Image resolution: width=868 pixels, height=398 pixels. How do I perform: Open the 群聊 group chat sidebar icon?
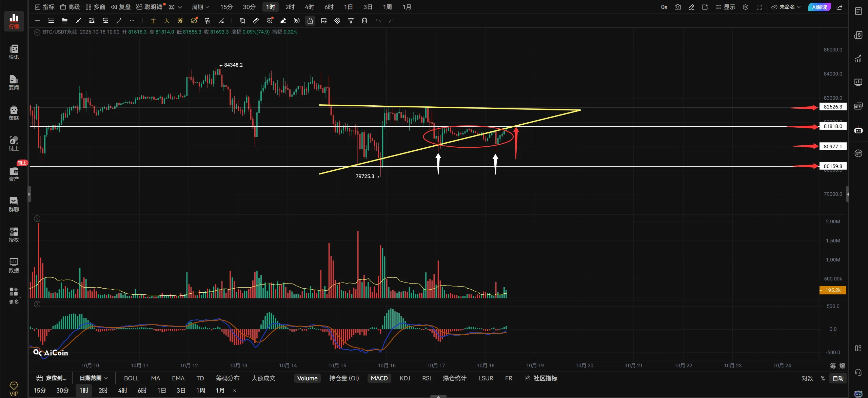(14, 204)
